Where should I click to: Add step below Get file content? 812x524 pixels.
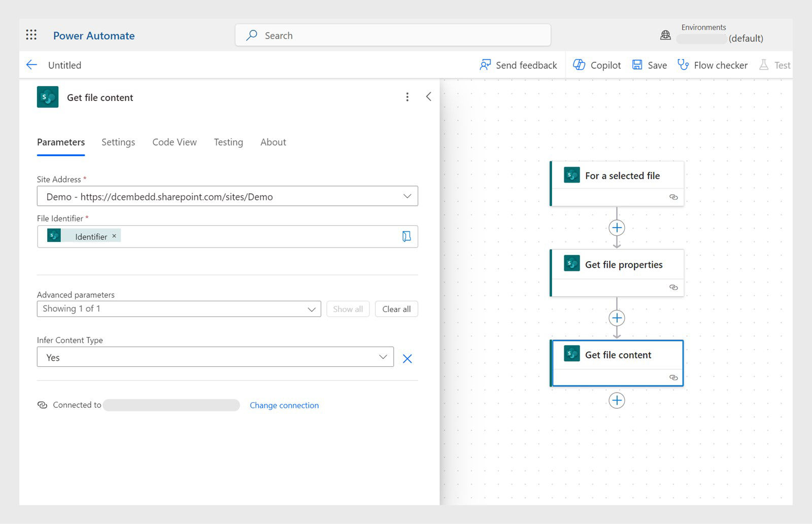point(617,400)
